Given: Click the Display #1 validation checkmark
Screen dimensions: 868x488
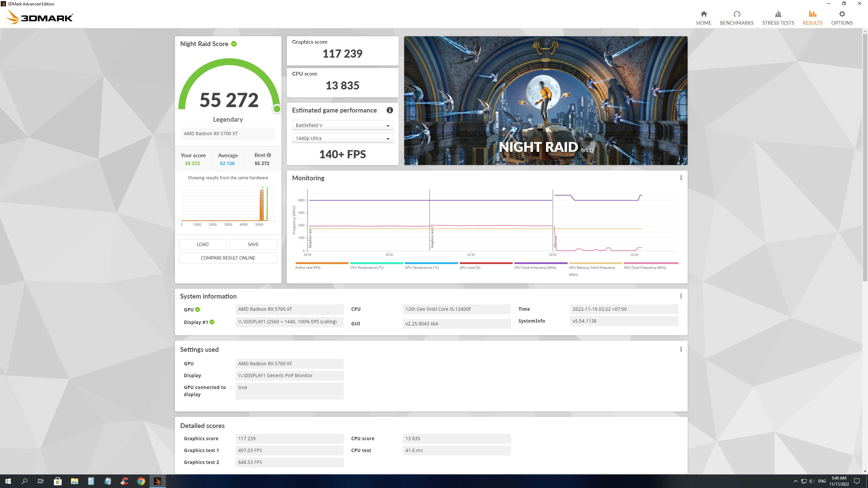Looking at the screenshot, I should coord(212,322).
